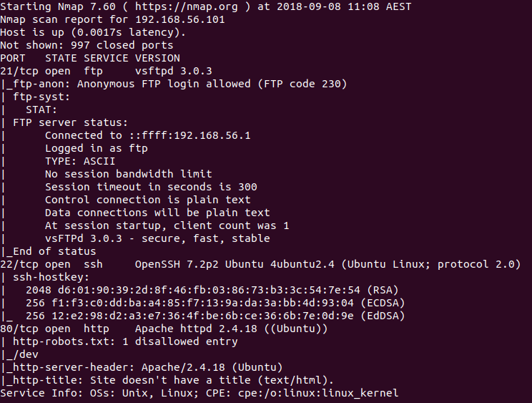Click the '21/tcp open ftp' port line
The width and height of the screenshot is (532, 403).
[x=106, y=71]
